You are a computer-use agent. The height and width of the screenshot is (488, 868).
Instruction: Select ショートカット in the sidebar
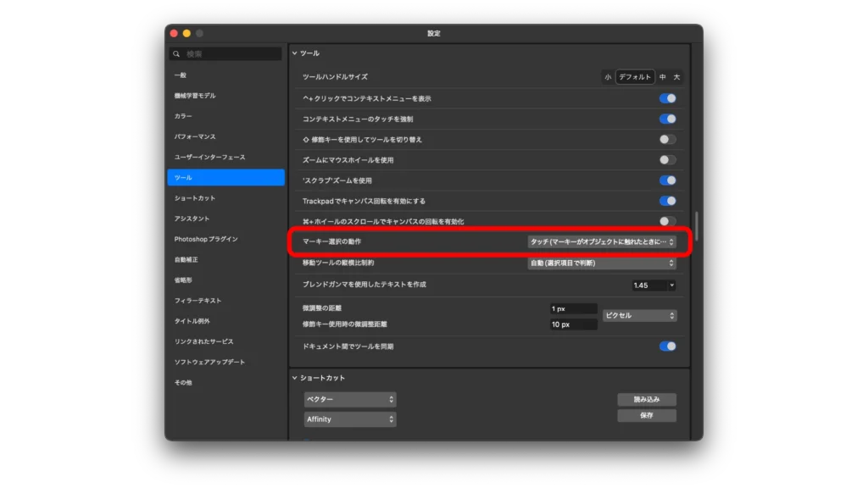pyautogui.click(x=195, y=198)
